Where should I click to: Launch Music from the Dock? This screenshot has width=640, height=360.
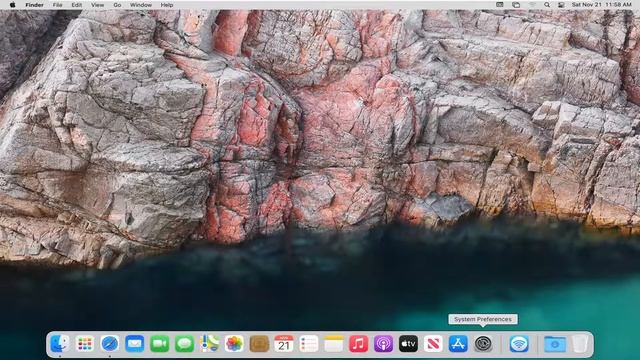point(359,344)
